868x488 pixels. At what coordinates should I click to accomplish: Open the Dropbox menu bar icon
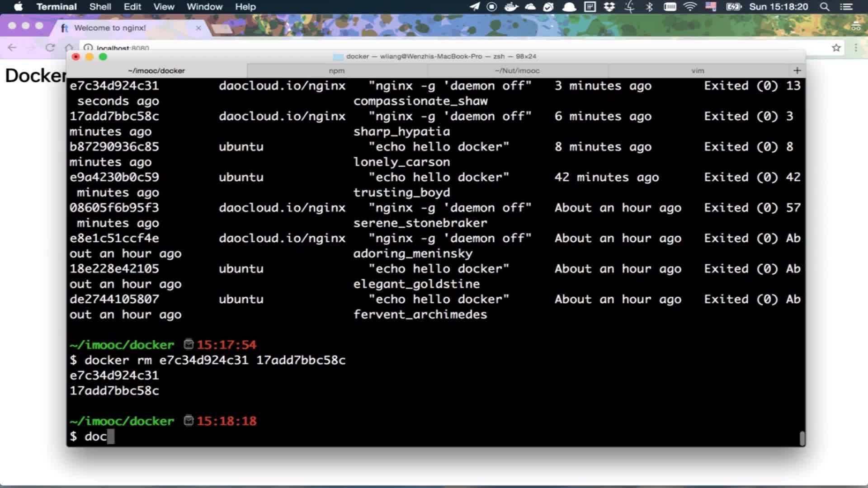point(609,7)
